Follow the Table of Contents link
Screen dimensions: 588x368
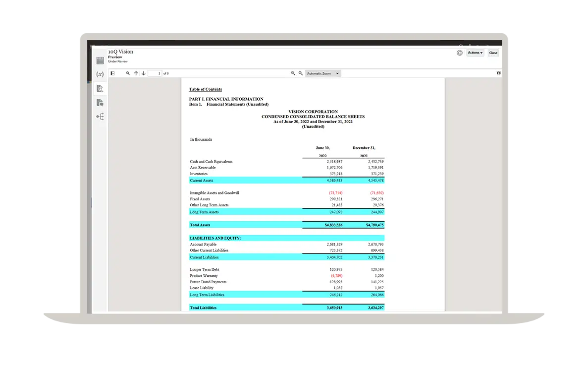[x=205, y=89]
